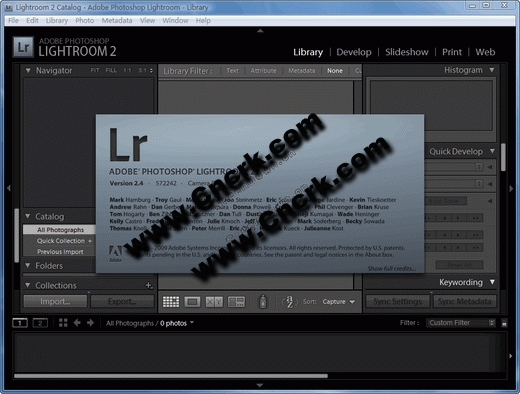Choose None in Library Filter bar
This screenshot has height=394, width=520.
pyautogui.click(x=335, y=71)
